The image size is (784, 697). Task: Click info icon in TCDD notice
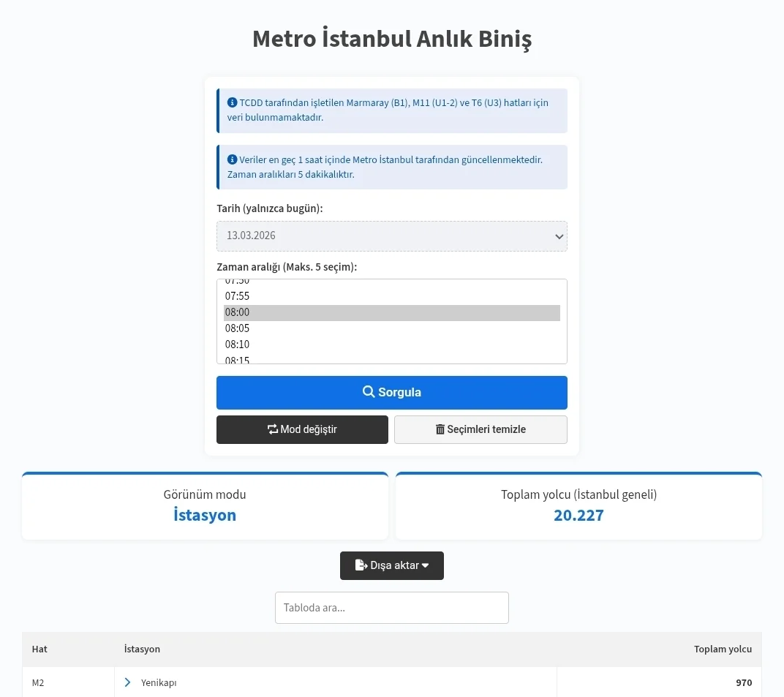(232, 102)
